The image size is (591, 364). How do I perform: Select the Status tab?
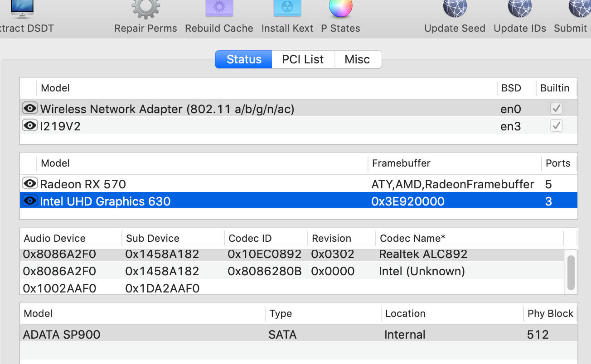(x=244, y=59)
